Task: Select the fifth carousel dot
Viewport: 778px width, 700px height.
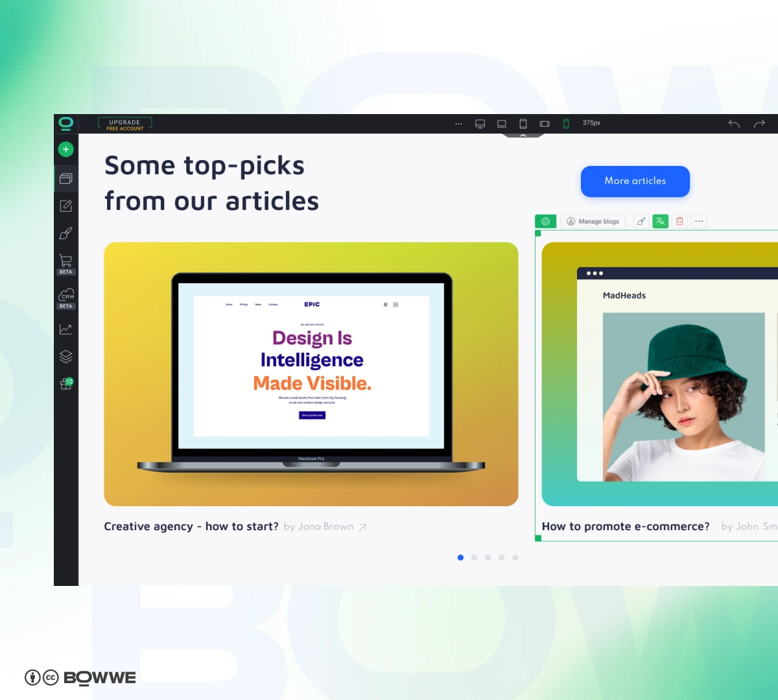Action: tap(515, 557)
